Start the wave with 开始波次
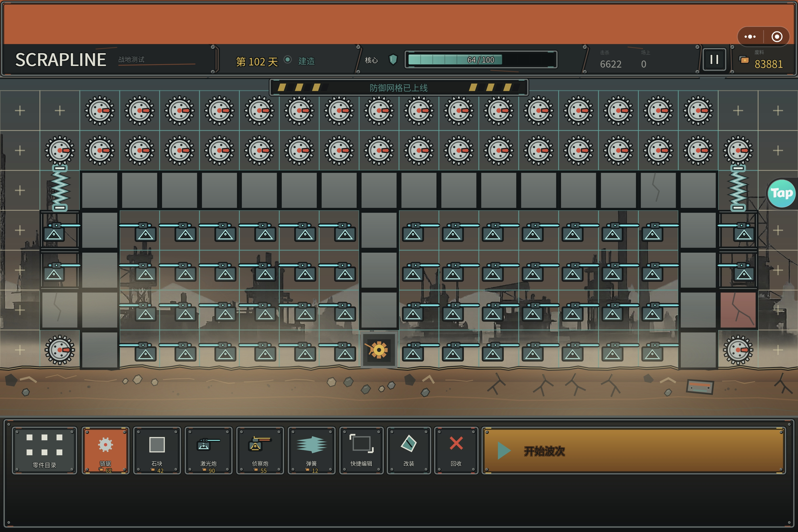 pyautogui.click(x=634, y=451)
